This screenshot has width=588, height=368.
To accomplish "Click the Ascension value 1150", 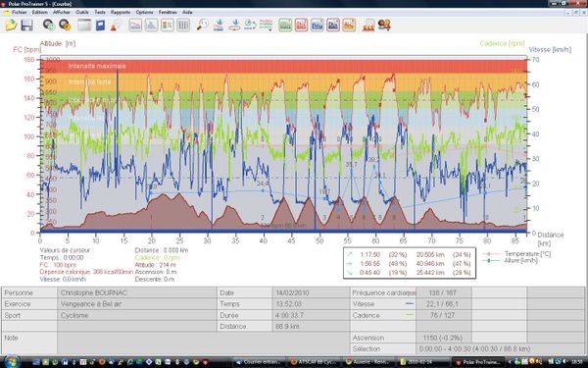I will [443, 338].
